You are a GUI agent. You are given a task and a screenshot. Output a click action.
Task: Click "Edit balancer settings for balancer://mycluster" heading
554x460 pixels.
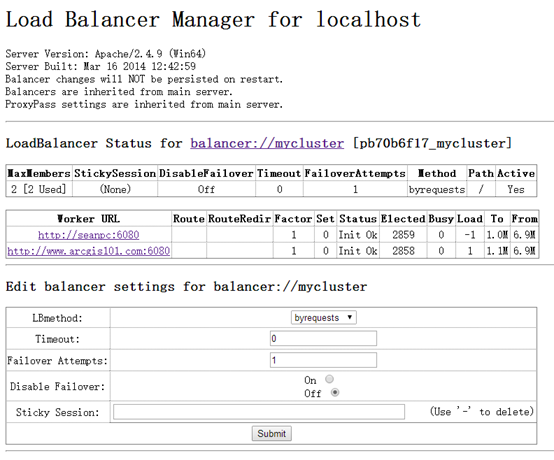(x=187, y=287)
